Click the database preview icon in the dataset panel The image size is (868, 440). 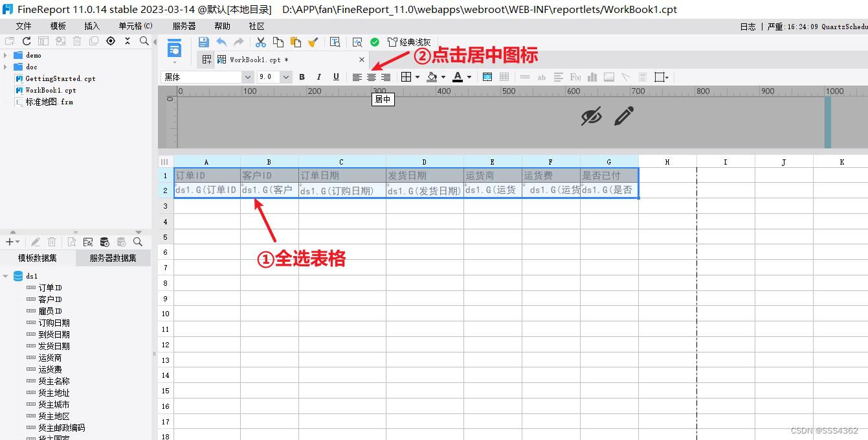[x=104, y=242]
